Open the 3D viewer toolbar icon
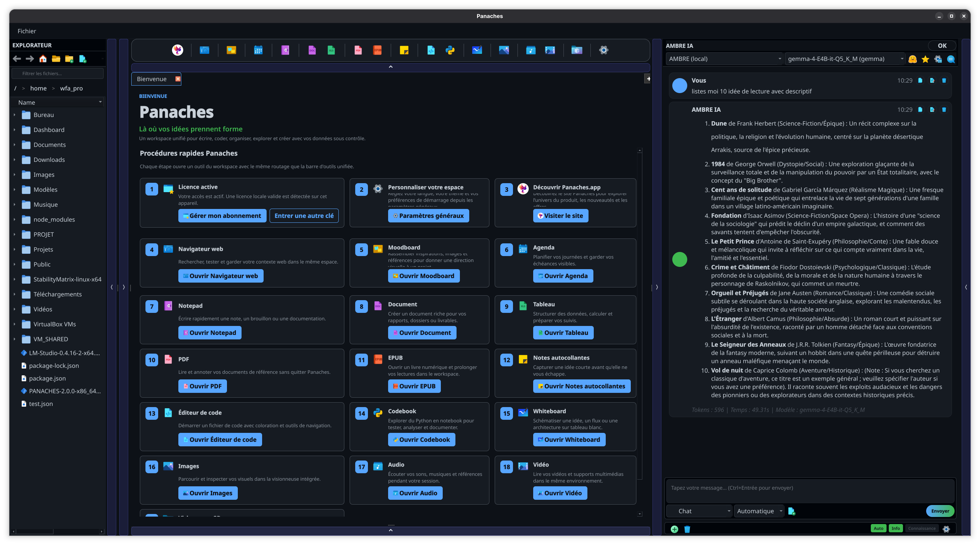 coord(577,50)
